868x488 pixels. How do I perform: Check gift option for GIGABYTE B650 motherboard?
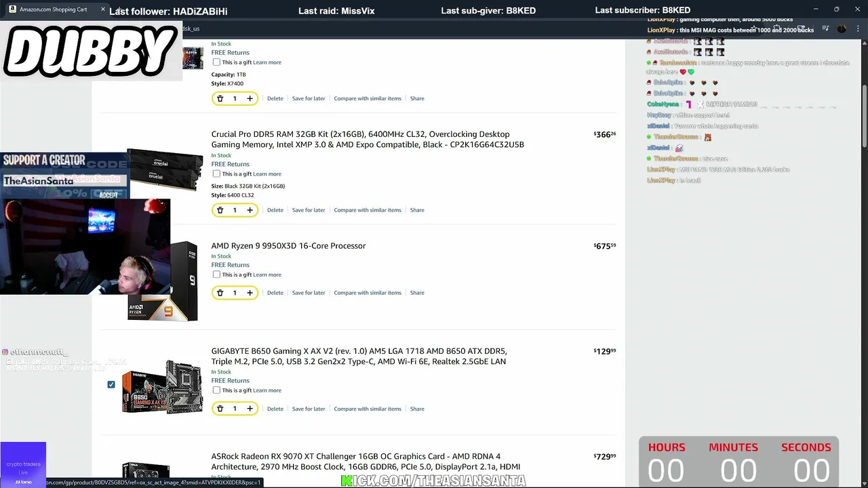click(216, 390)
